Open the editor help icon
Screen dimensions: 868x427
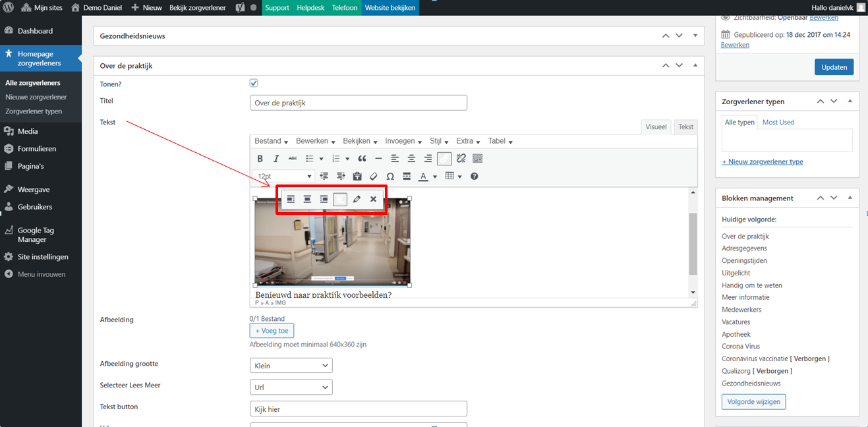(x=474, y=177)
